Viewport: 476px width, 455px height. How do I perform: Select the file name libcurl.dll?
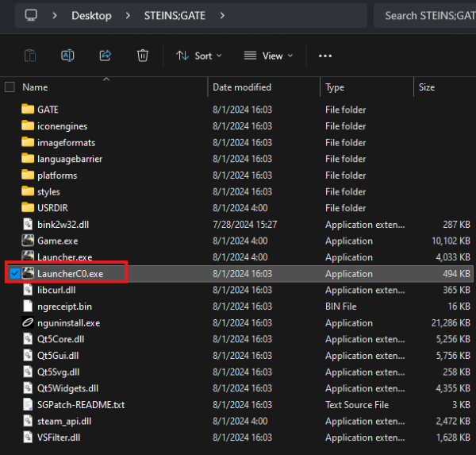(56, 290)
